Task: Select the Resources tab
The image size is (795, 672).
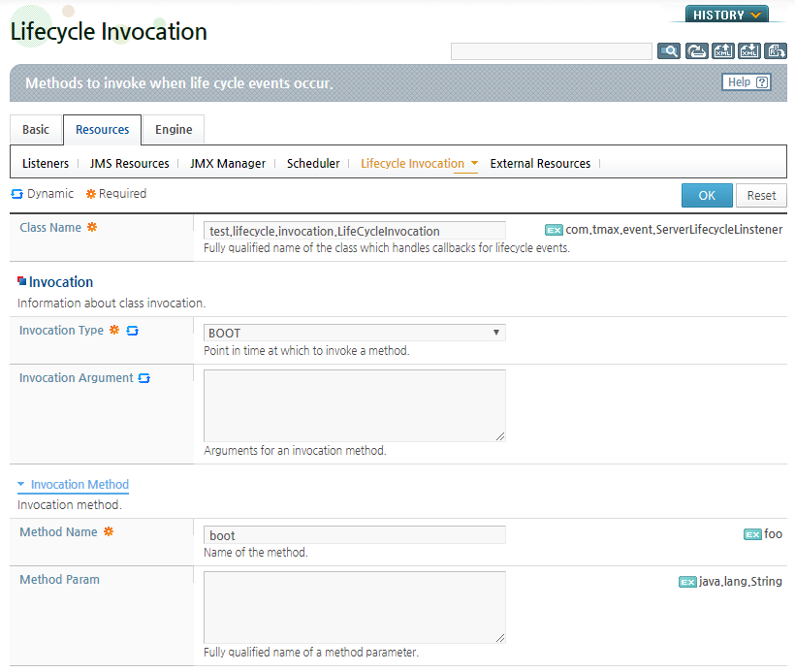Action: click(x=103, y=130)
